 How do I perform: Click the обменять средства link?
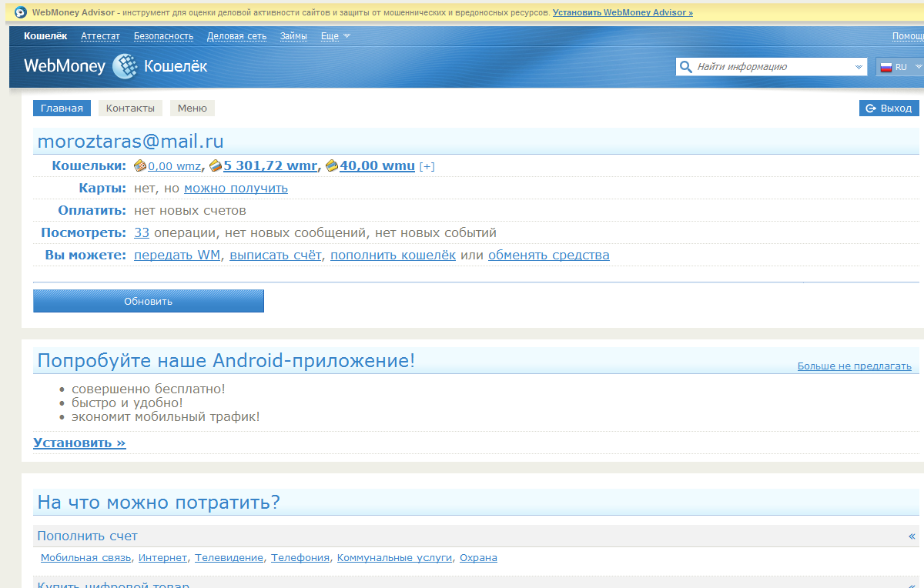pos(549,255)
